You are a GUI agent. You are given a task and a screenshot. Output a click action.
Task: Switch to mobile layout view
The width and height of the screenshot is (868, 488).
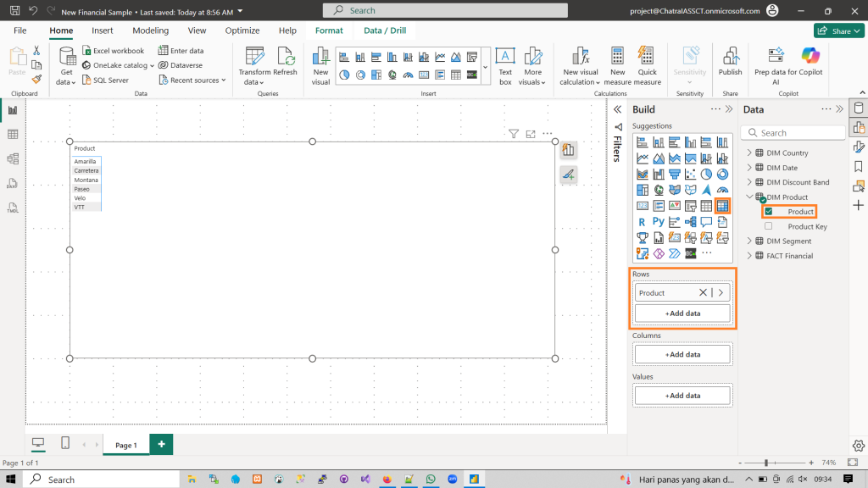[x=65, y=443]
